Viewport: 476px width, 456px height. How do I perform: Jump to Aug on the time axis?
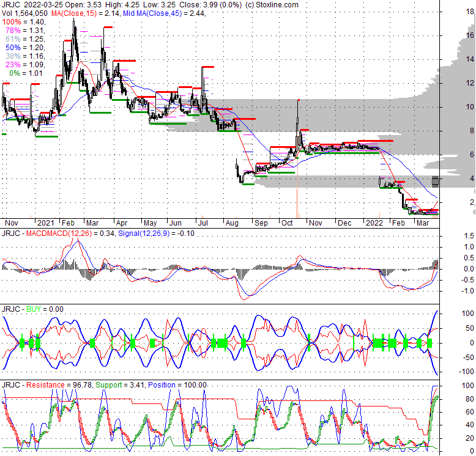(x=233, y=224)
